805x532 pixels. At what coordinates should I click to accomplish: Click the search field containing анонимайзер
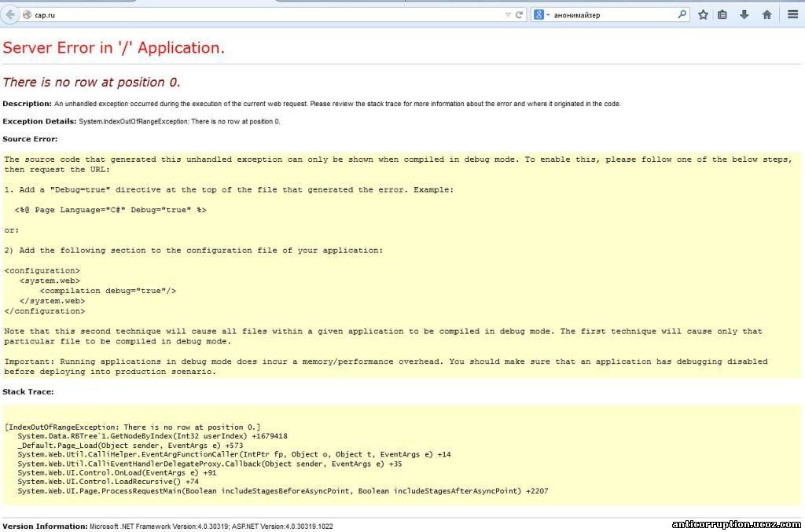(613, 15)
